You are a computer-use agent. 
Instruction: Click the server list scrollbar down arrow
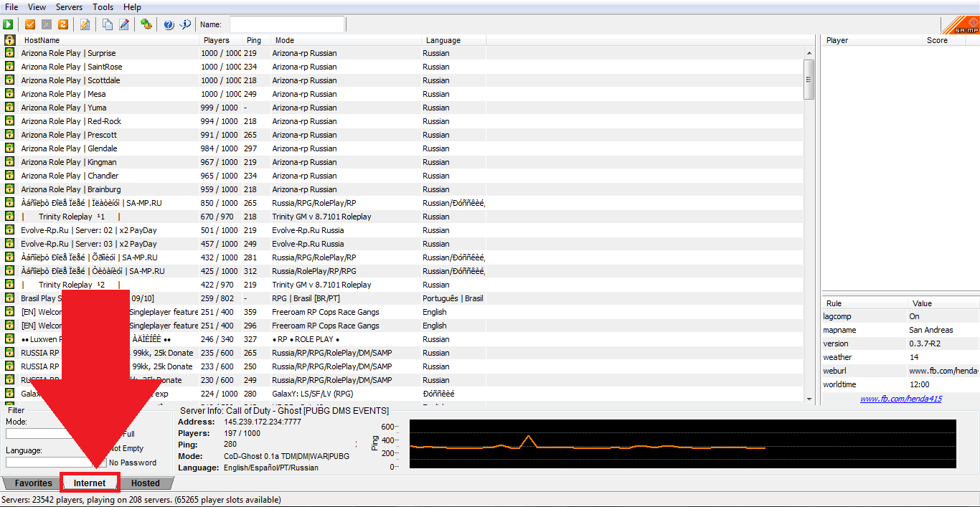pos(809,399)
